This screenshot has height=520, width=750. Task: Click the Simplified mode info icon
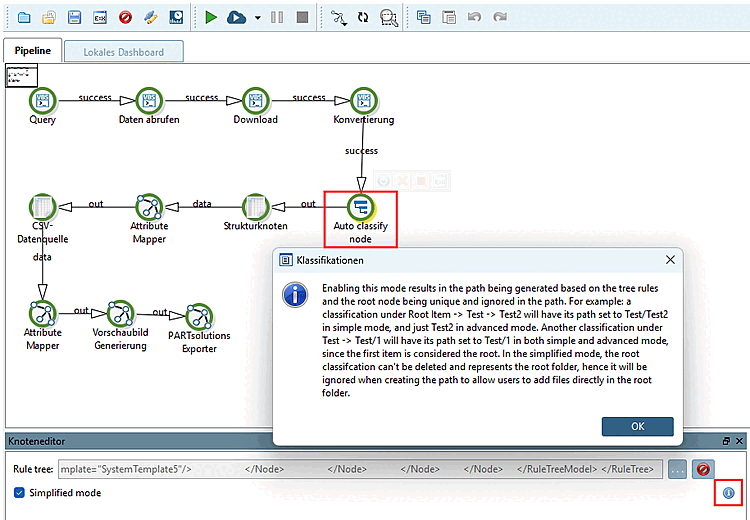[728, 493]
